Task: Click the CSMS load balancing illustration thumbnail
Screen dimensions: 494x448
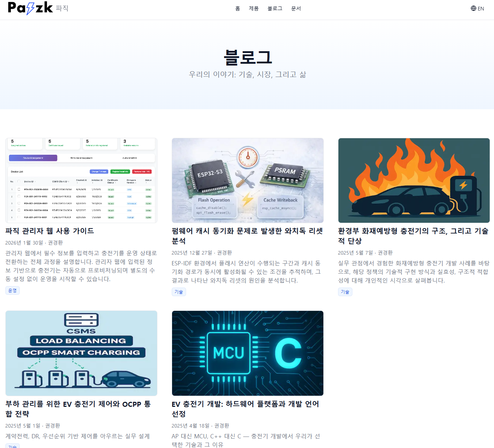Action: [81, 353]
